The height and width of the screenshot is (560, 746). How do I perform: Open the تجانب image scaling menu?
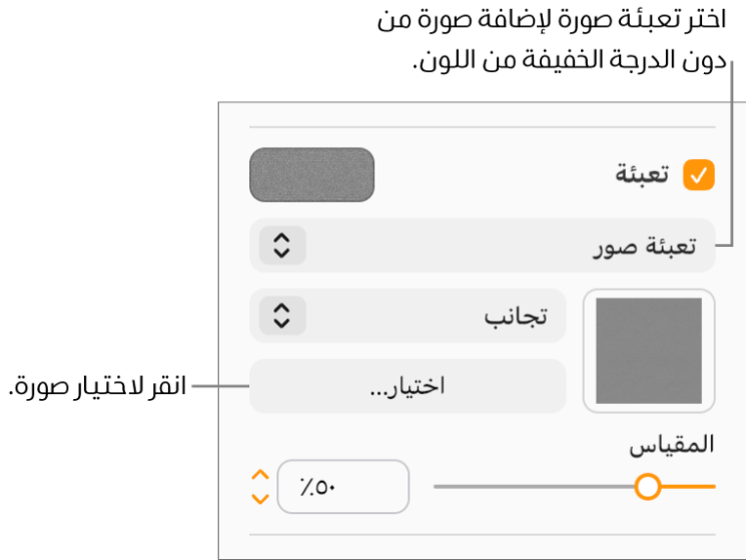pyautogui.click(x=408, y=316)
